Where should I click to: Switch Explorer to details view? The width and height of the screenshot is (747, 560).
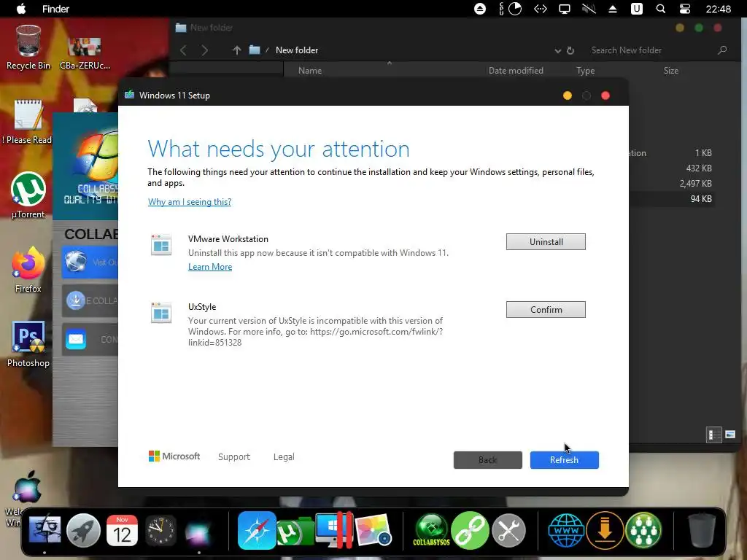click(713, 435)
